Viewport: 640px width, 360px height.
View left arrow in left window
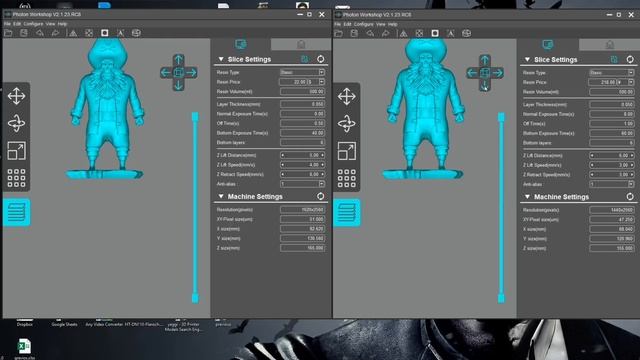[x=166, y=73]
